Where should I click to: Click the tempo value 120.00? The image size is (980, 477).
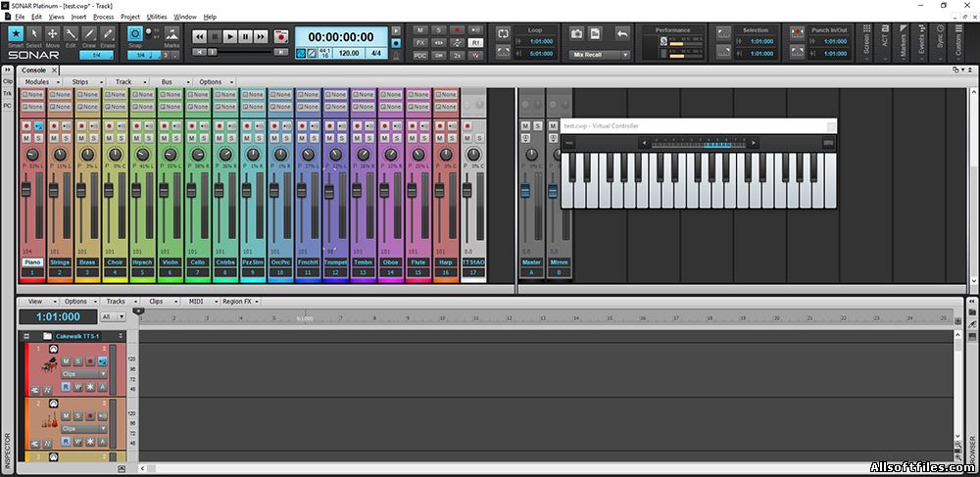(349, 53)
